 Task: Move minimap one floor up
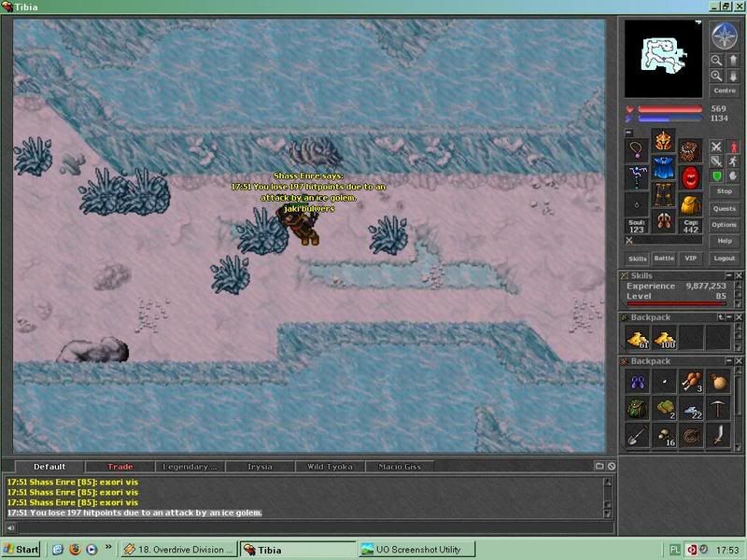pyautogui.click(x=733, y=61)
